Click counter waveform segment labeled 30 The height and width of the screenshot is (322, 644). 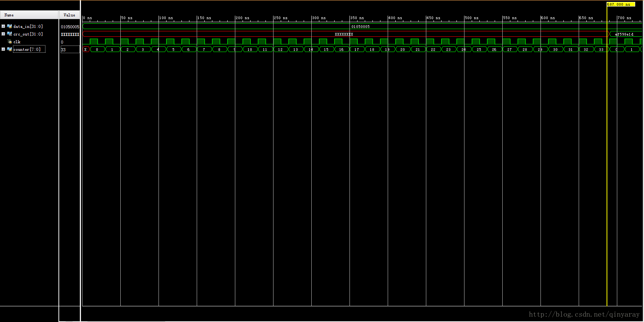(555, 49)
